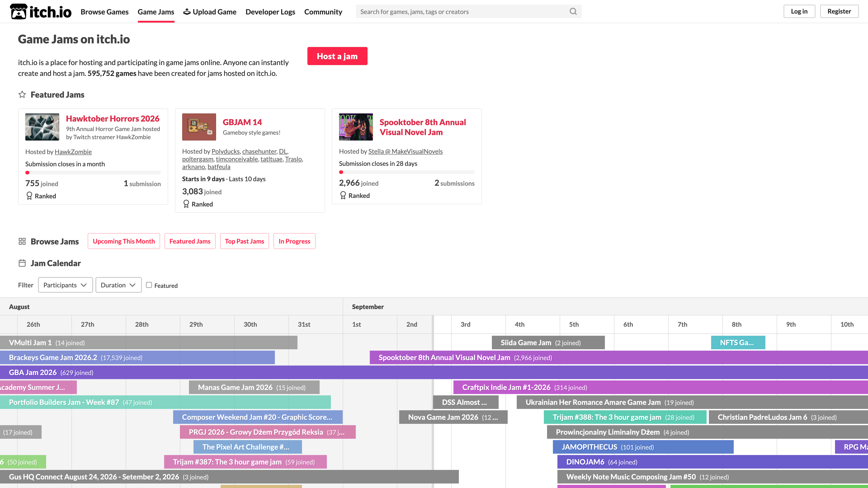
Task: Click the itch.io logo
Action: coord(41,12)
